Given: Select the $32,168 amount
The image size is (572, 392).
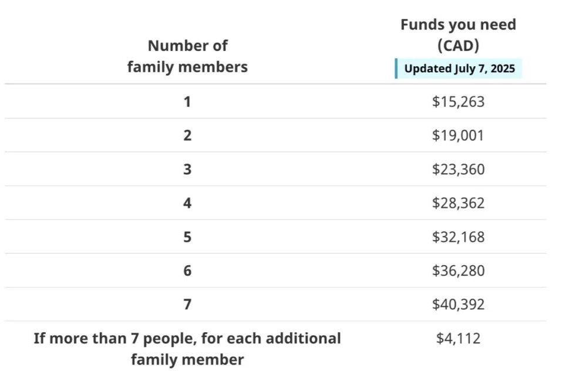Looking at the screenshot, I should 458,236.
